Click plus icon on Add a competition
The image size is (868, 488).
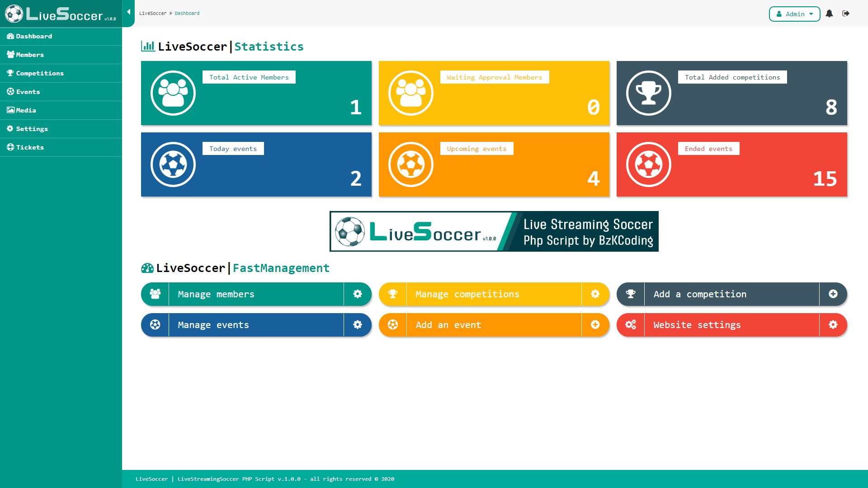[x=833, y=294]
